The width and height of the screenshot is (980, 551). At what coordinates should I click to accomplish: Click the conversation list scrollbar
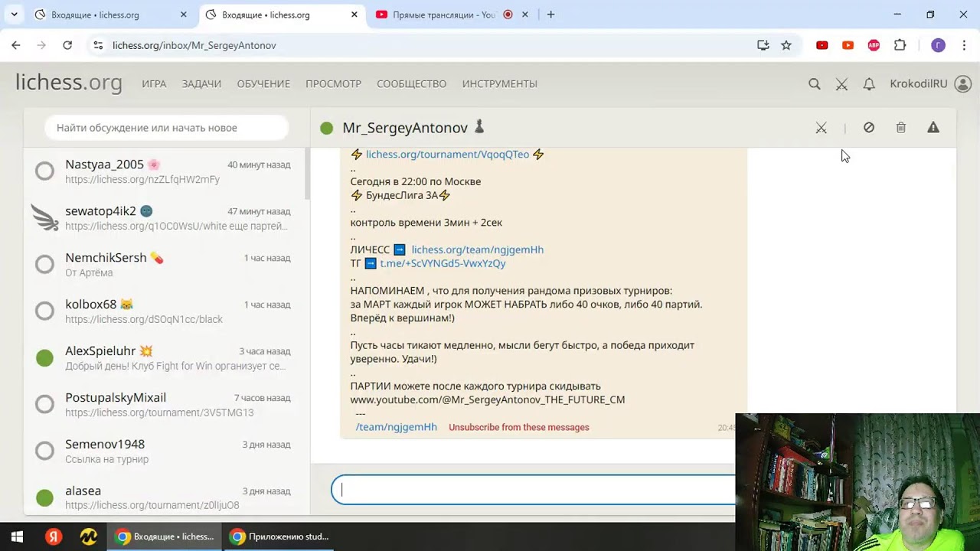point(308,174)
